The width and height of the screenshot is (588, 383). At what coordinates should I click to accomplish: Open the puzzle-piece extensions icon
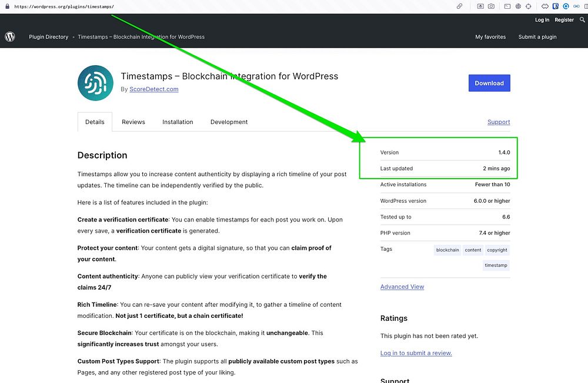[545, 6]
